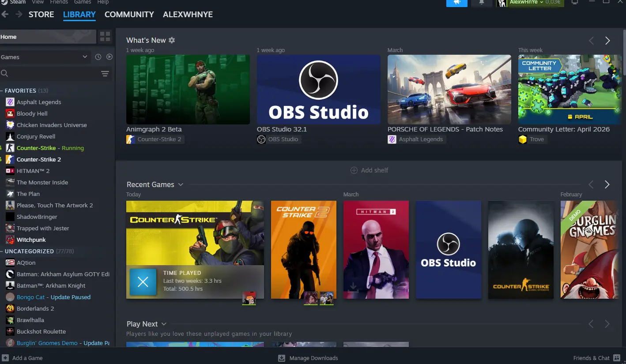Switch to the STORE tab

[x=41, y=15]
